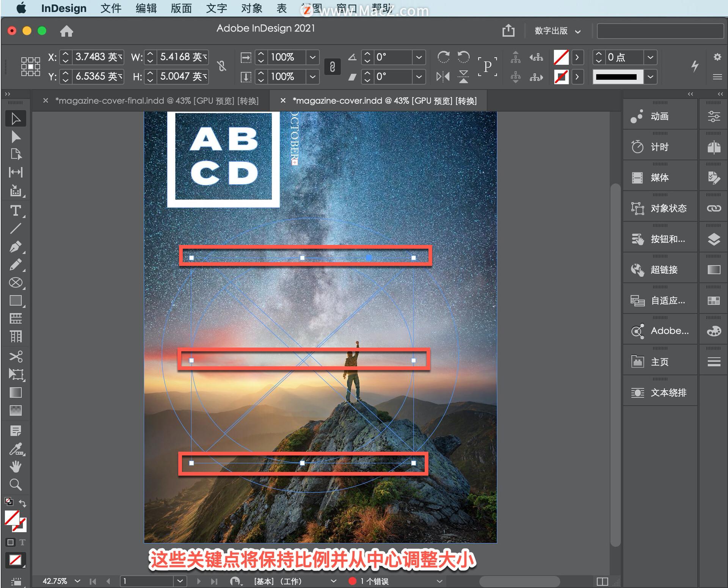Viewport: 728px width, 588px height.
Task: Select the Zoom tool
Action: point(16,485)
